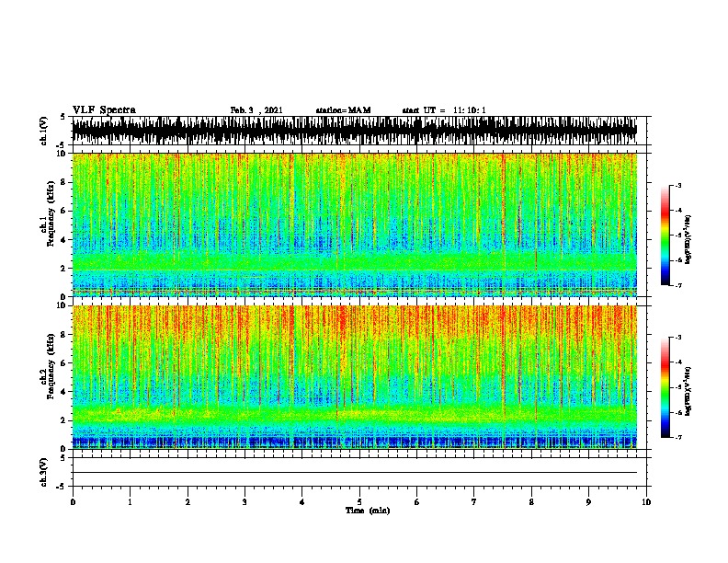This screenshot has height=563, width=728.
Task: Click the time axis tick label "3"
Action: 245,502
